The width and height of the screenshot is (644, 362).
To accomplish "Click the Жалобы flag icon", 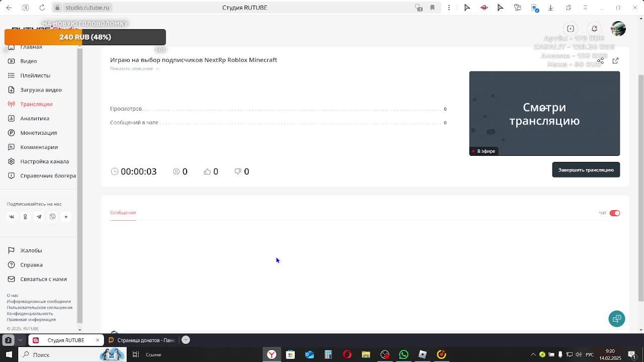I will pos(11,250).
